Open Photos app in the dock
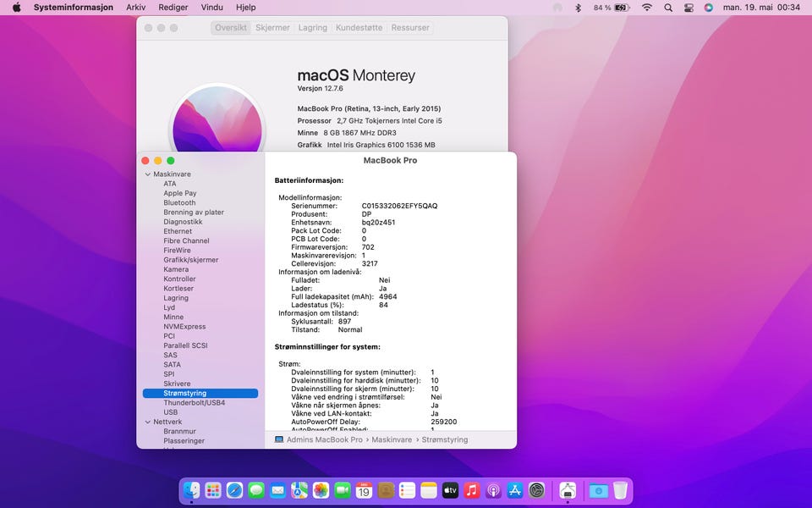Screen dimensions: 812x508 [x=321, y=490]
